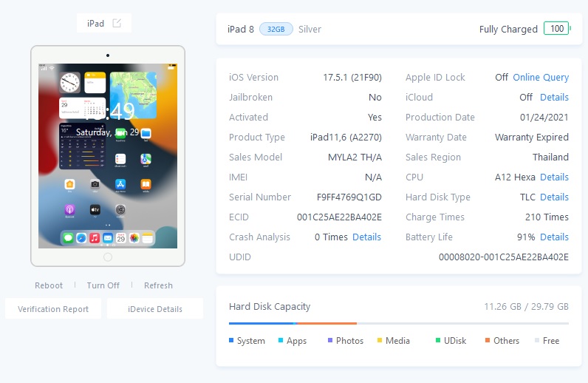Select battery life value 91%

click(526, 237)
